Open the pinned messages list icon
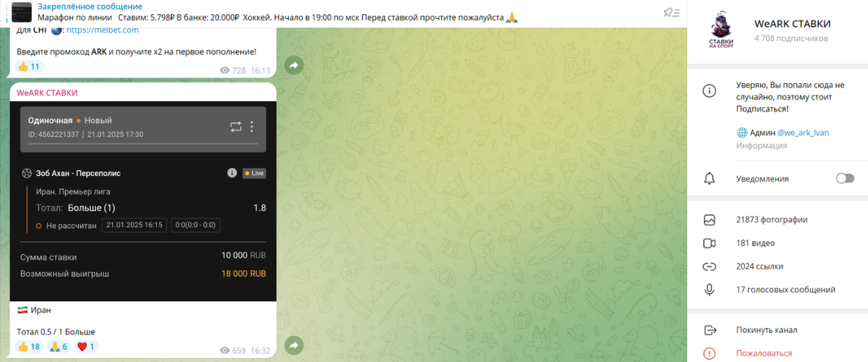 (671, 12)
